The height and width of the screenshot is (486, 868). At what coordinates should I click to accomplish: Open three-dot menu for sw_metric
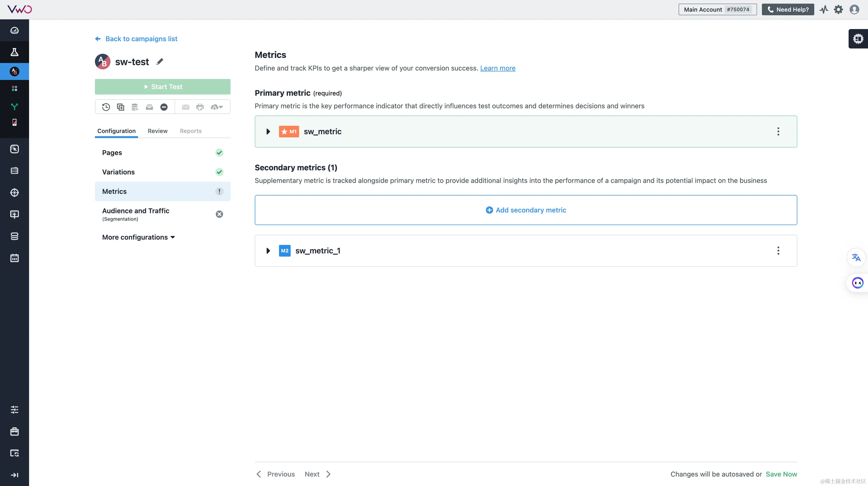coord(778,132)
